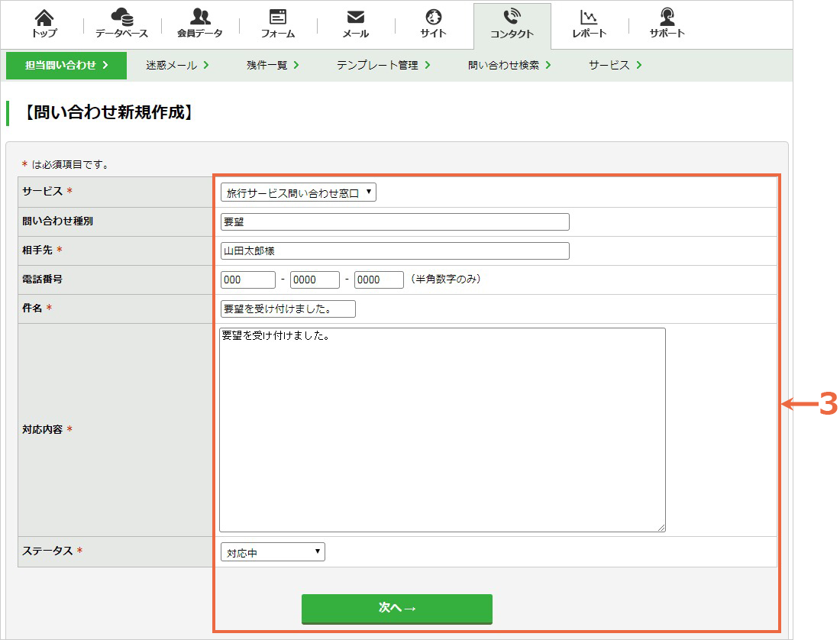The width and height of the screenshot is (840, 640).
Task: Click the green 次へ→ button
Action: click(x=397, y=609)
